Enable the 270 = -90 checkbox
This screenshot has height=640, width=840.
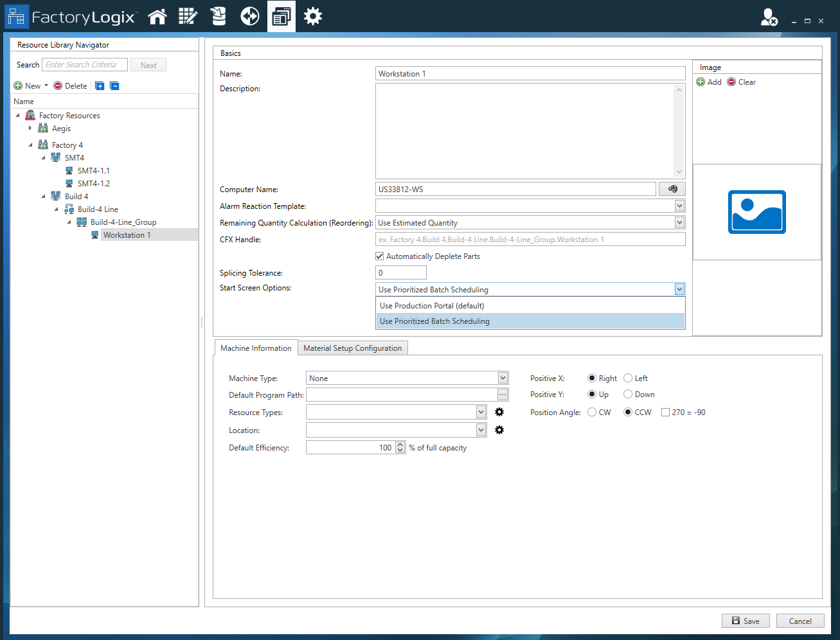point(665,412)
